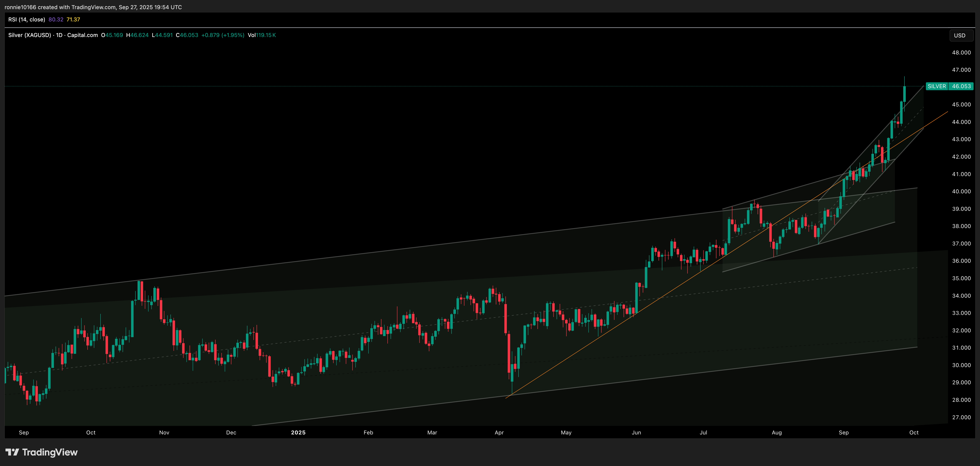The image size is (980, 466).
Task: Click the 31.000 price axis label
Action: pyautogui.click(x=961, y=348)
